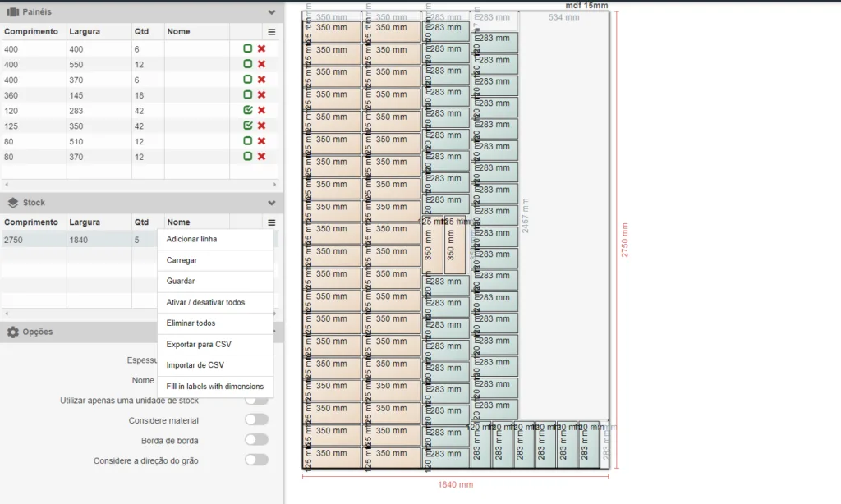This screenshot has width=841, height=504.
Task: Select Exportar para CSV menu entry
Action: click(199, 345)
